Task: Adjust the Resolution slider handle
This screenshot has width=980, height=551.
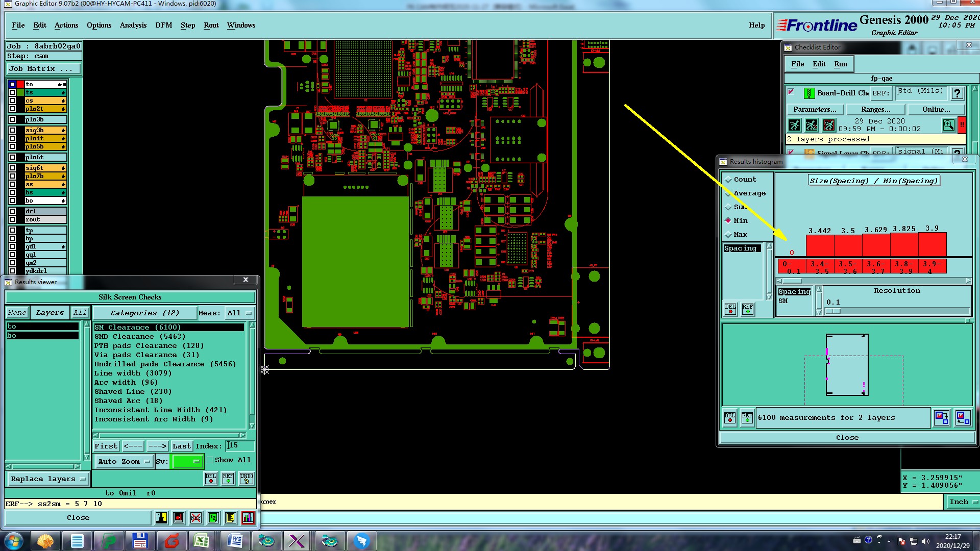Action: tap(833, 311)
